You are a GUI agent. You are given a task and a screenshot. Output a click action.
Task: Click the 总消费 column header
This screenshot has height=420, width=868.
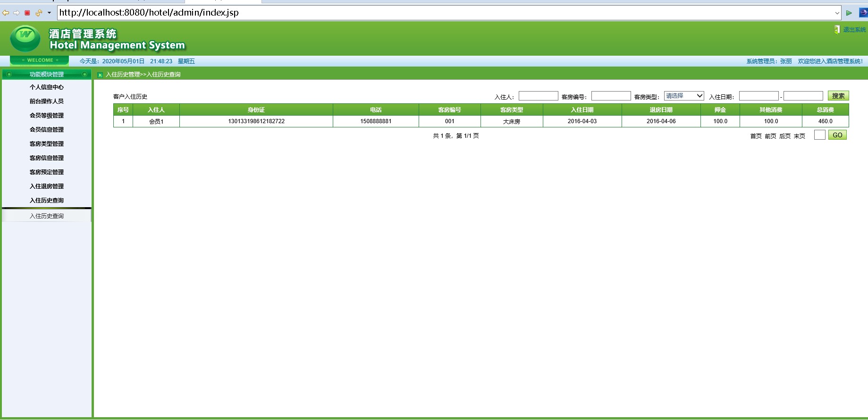click(x=826, y=110)
